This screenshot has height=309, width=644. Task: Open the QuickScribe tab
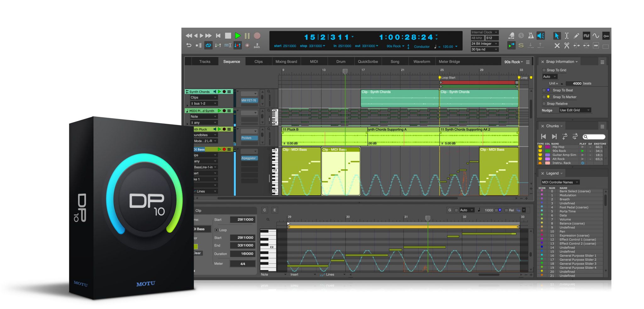coord(368,62)
